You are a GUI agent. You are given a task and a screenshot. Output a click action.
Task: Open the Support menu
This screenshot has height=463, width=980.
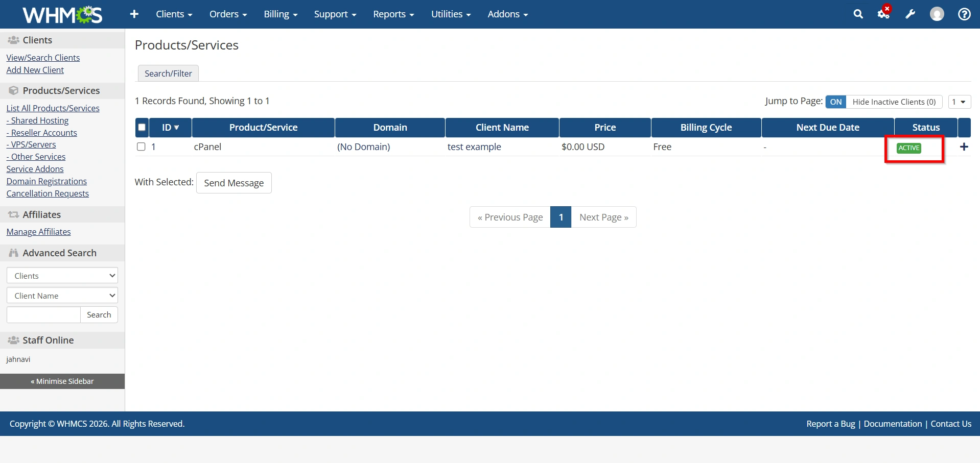pyautogui.click(x=335, y=14)
